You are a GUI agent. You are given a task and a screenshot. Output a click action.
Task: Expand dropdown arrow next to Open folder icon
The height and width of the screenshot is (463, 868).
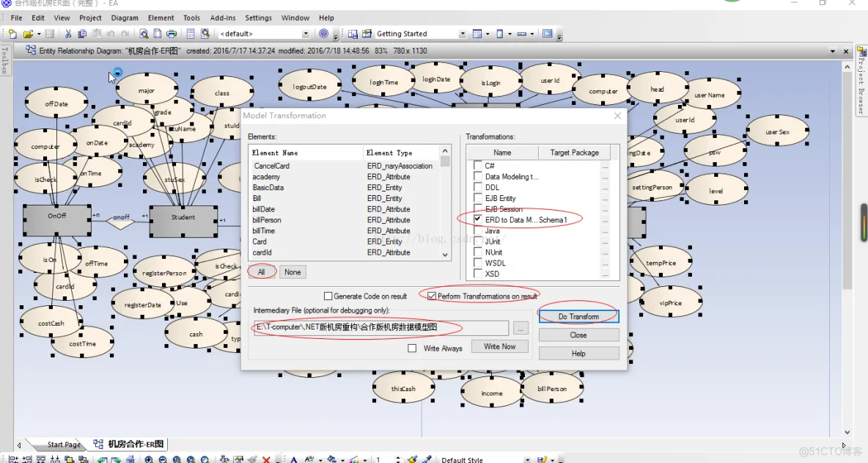[x=39, y=34]
